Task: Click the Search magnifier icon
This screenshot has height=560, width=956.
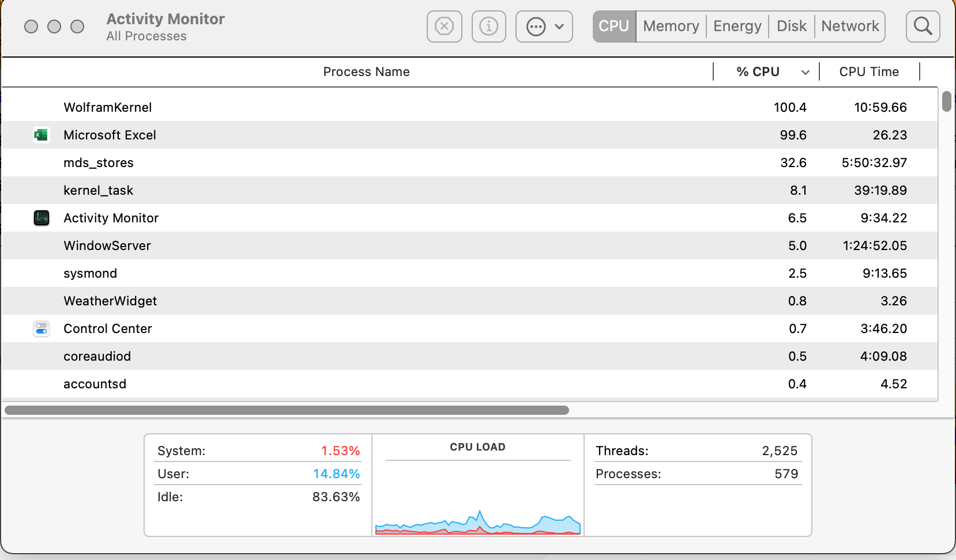Action: (x=923, y=27)
